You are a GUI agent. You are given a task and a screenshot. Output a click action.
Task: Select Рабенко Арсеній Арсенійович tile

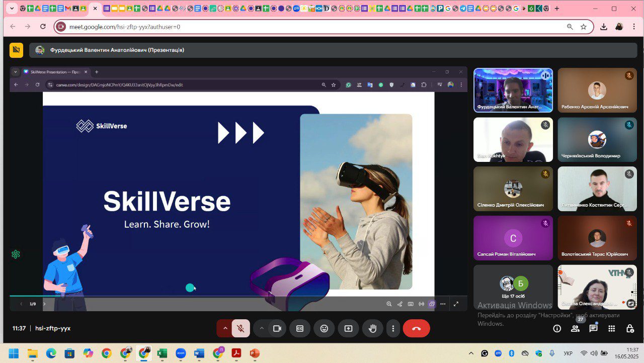[x=597, y=90]
